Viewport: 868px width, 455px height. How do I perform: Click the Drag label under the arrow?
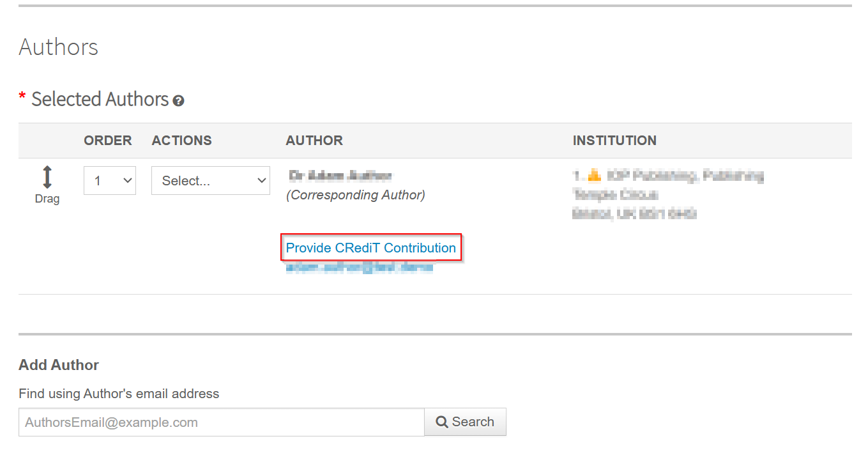pyautogui.click(x=47, y=199)
